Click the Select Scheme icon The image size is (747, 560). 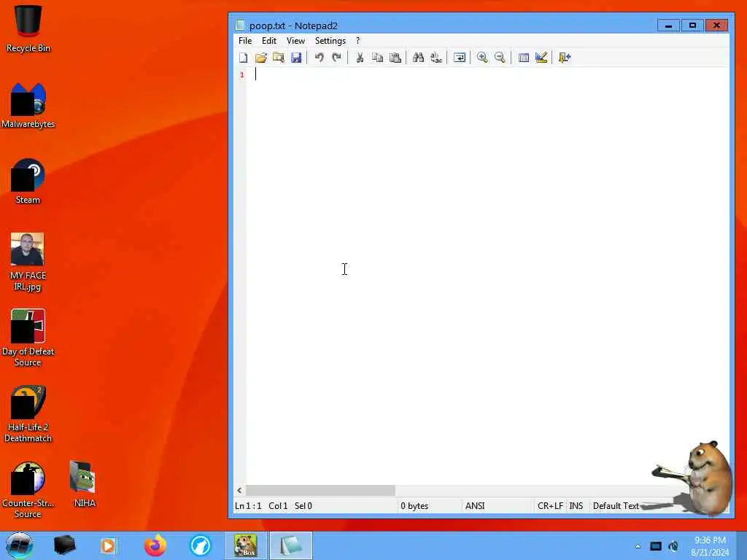pyautogui.click(x=524, y=58)
